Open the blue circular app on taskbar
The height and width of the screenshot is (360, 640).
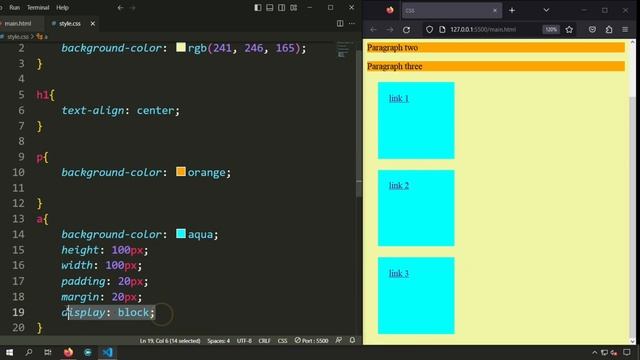(x=88, y=352)
